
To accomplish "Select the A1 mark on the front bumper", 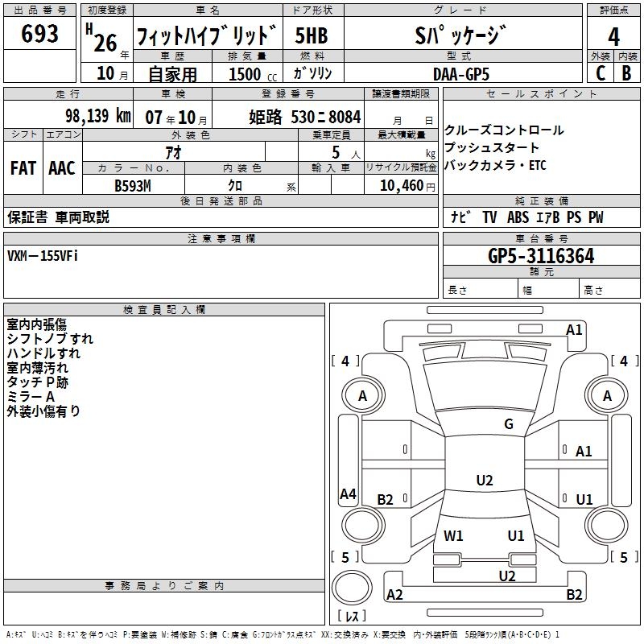I will [574, 330].
